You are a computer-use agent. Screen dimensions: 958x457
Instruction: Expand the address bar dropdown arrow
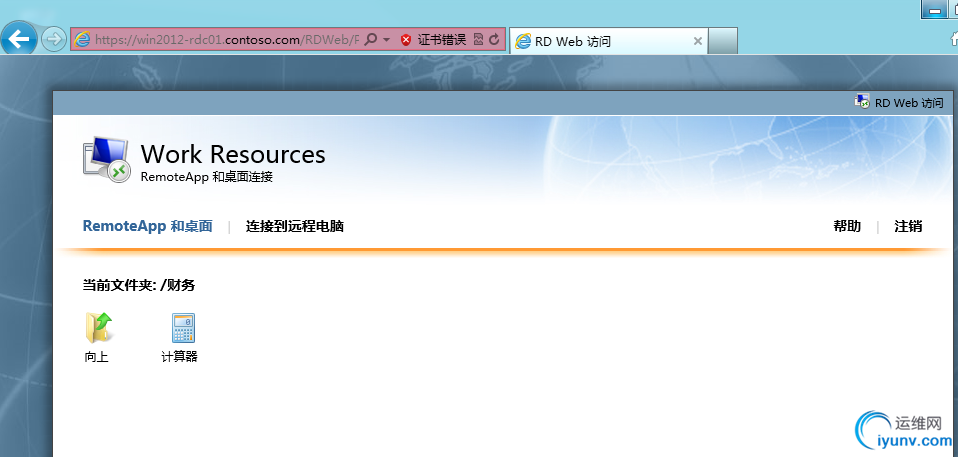click(386, 40)
